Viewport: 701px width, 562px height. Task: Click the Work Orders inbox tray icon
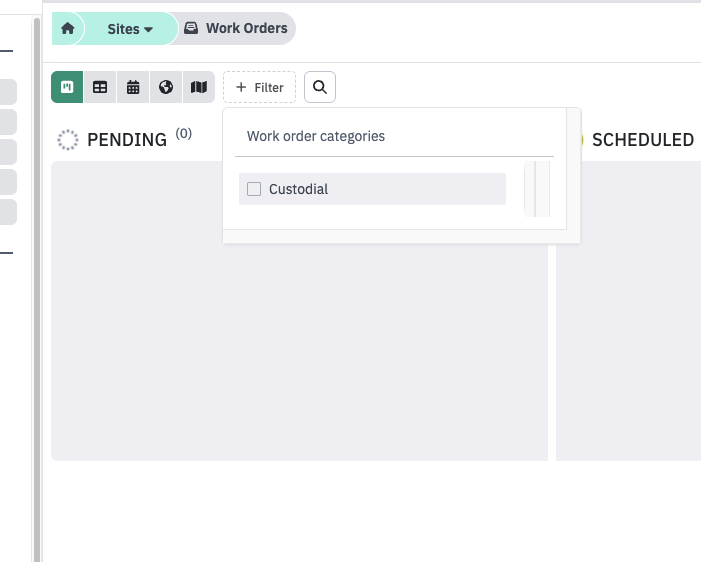coord(191,28)
